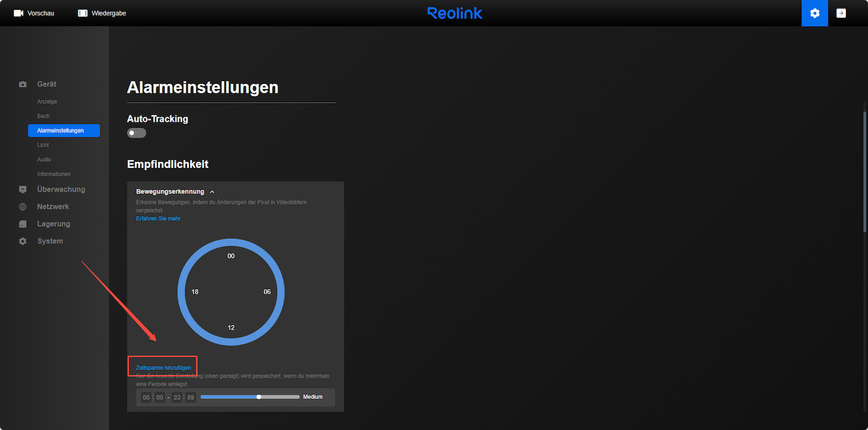
Task: Click the '12' label on the clock ring
Action: pyautogui.click(x=231, y=328)
